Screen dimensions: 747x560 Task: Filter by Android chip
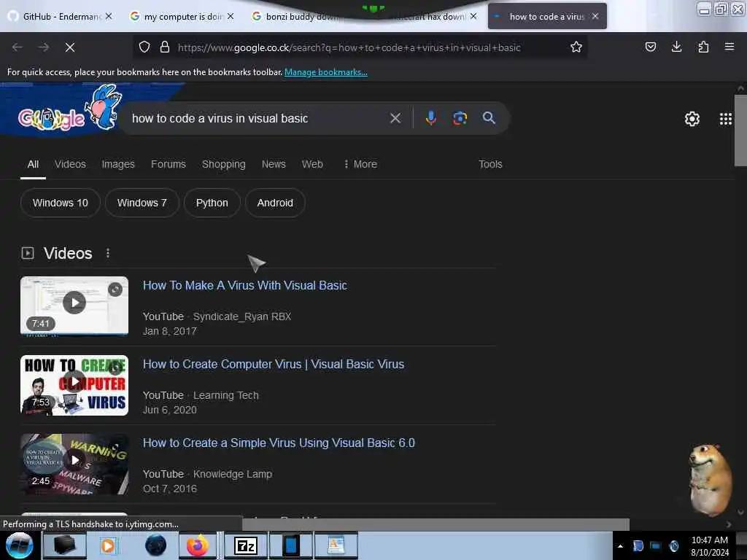pos(275,203)
